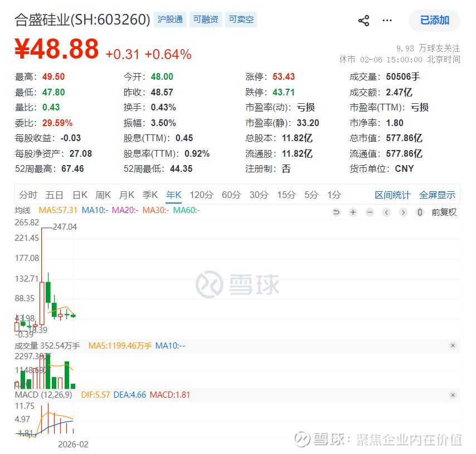Click the 已添加 watchlist button
This screenshot has width=476, height=454.
pos(434,20)
